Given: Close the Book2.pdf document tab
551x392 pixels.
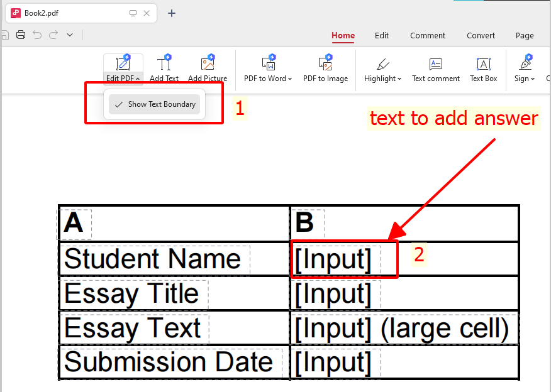Looking at the screenshot, I should coord(147,13).
